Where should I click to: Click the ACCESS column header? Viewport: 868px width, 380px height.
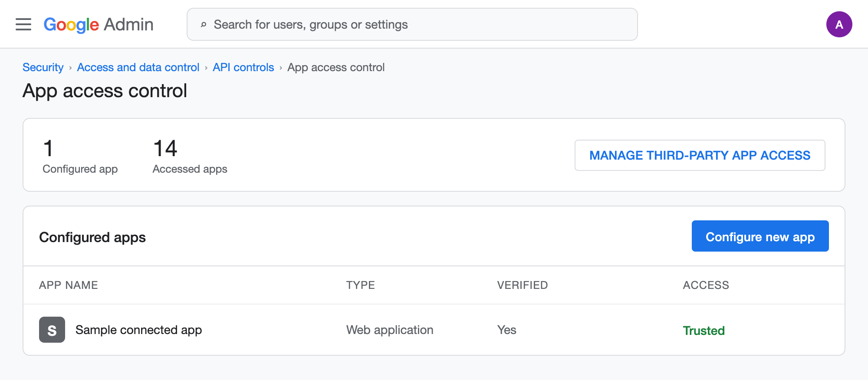click(706, 285)
